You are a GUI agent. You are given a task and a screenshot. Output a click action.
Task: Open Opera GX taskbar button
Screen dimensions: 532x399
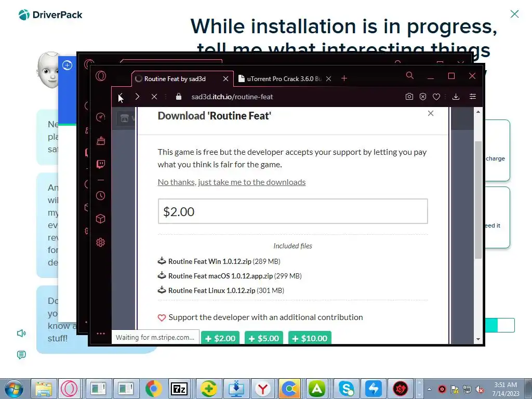pos(69,389)
